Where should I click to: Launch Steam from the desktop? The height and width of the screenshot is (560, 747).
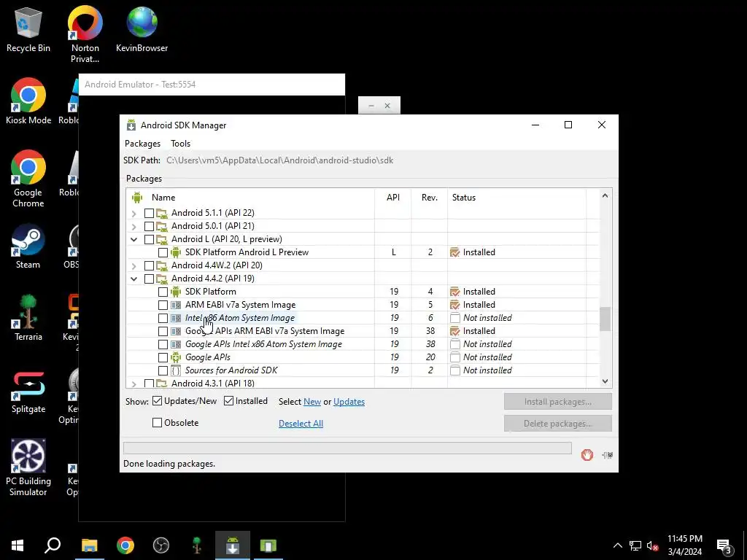pos(28,246)
